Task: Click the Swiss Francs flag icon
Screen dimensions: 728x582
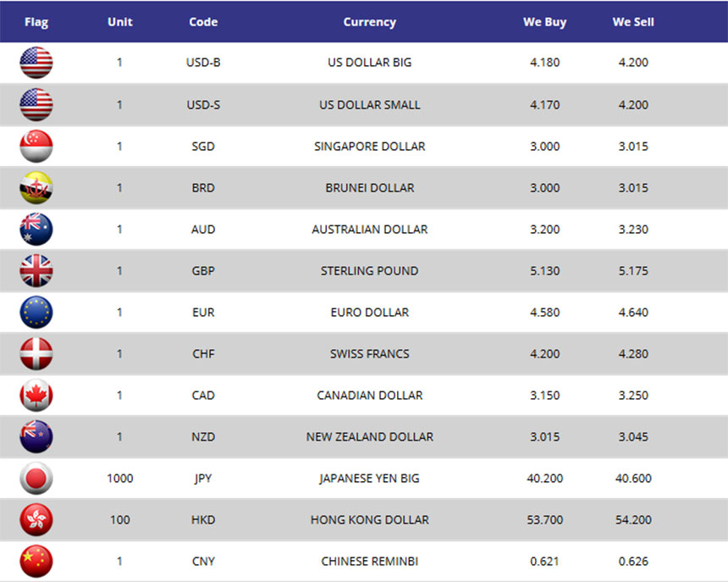Action: [x=36, y=354]
